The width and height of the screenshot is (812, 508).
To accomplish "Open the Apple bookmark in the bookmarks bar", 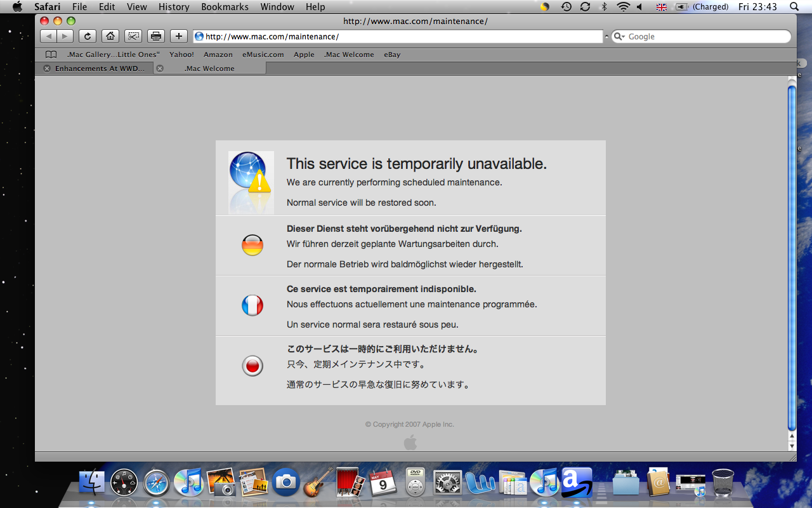I will click(304, 55).
